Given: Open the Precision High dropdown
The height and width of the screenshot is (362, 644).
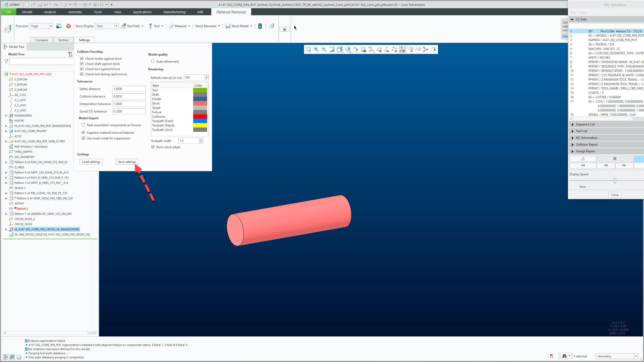Looking at the screenshot, I should pos(51,26).
